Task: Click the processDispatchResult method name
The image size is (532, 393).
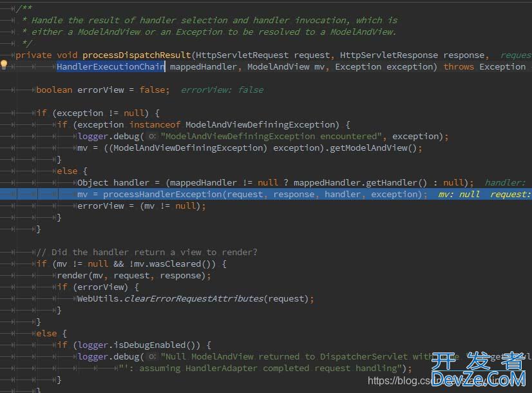Action: (137, 55)
